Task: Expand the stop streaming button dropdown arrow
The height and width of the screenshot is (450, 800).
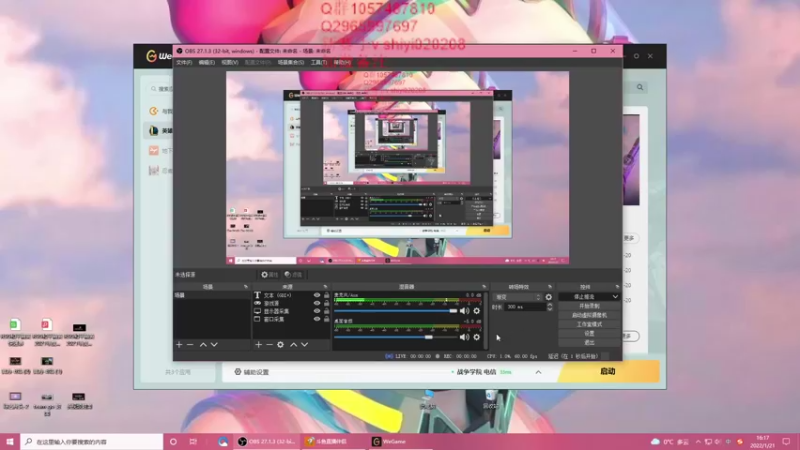Action: pyautogui.click(x=615, y=297)
